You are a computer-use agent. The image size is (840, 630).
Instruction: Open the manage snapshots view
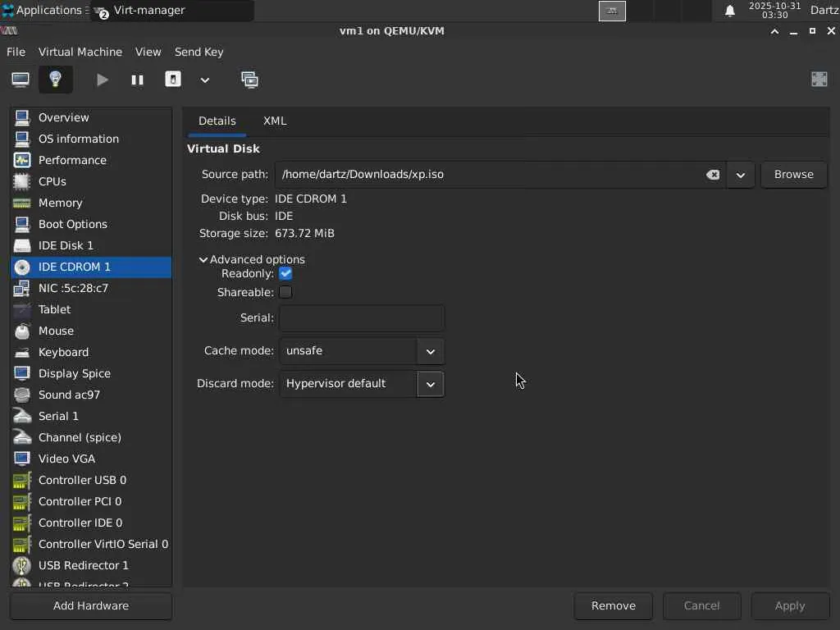[249, 80]
